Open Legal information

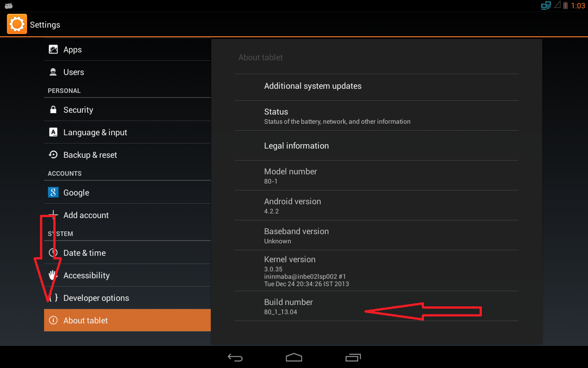[377, 145]
